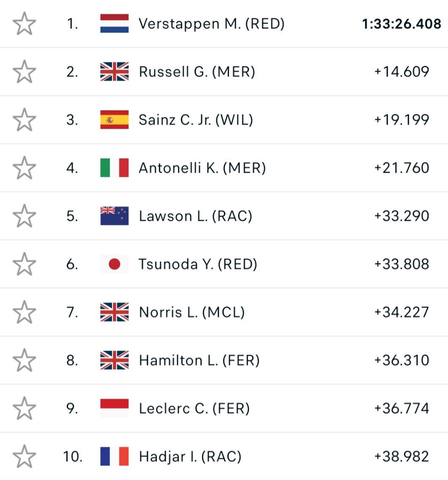The width and height of the screenshot is (448, 480).
Task: Star the Lawson L. row
Action: coord(24,216)
